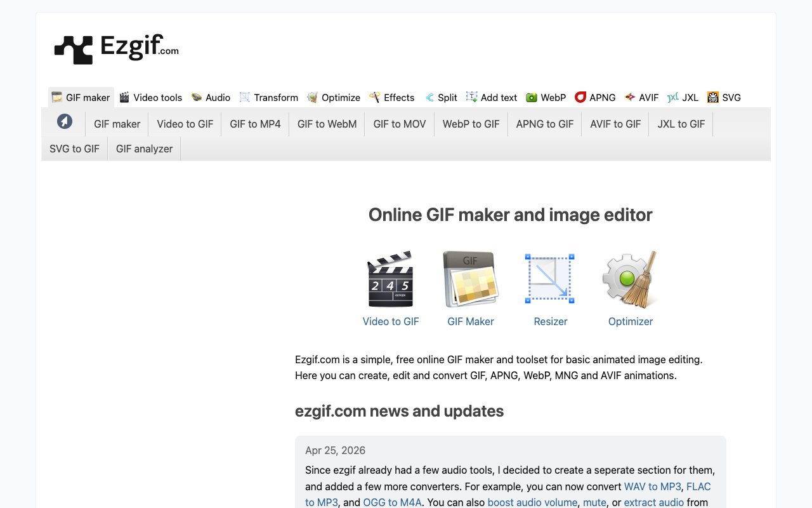Screen dimensions: 812x508
Task: Click the Apr 25, 2026 news date
Action: (336, 450)
